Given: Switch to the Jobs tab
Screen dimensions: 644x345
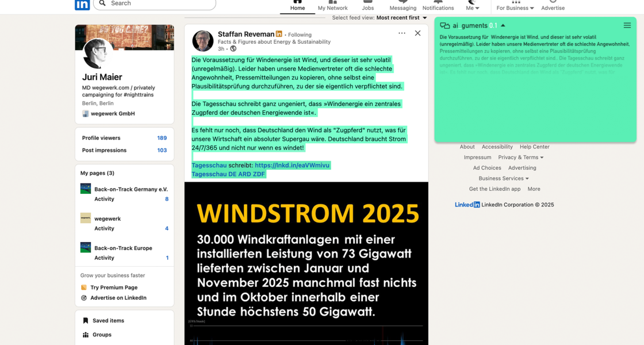Looking at the screenshot, I should [367, 6].
